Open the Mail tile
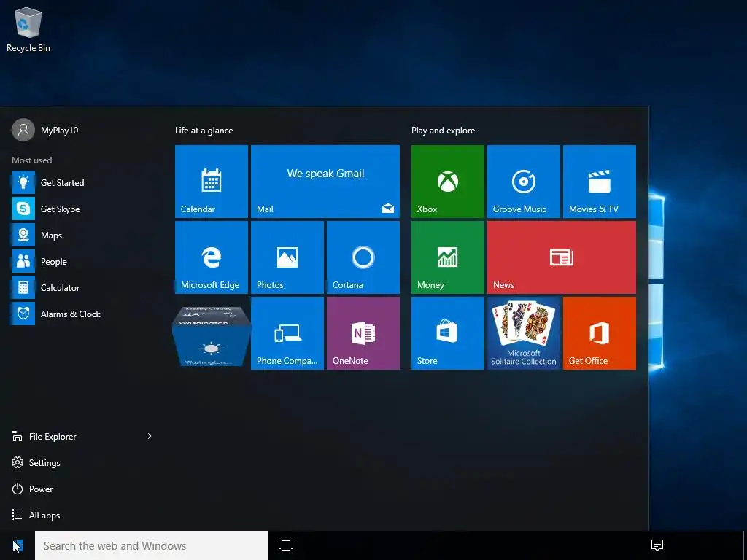Screen dimensions: 747x560 (x=325, y=182)
